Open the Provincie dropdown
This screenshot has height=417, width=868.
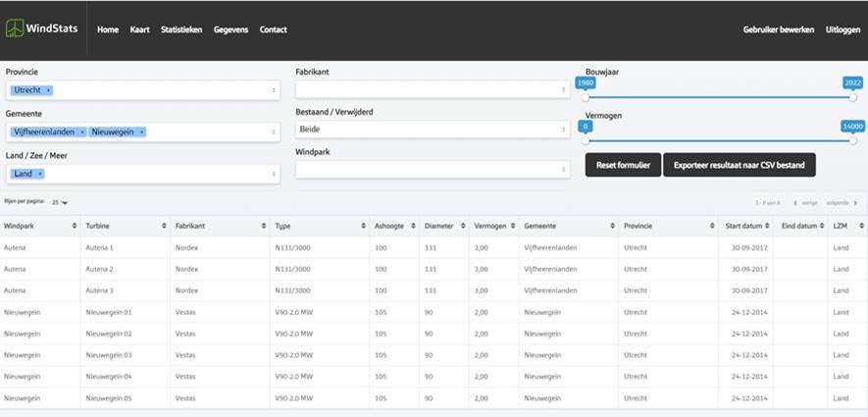pyautogui.click(x=143, y=90)
